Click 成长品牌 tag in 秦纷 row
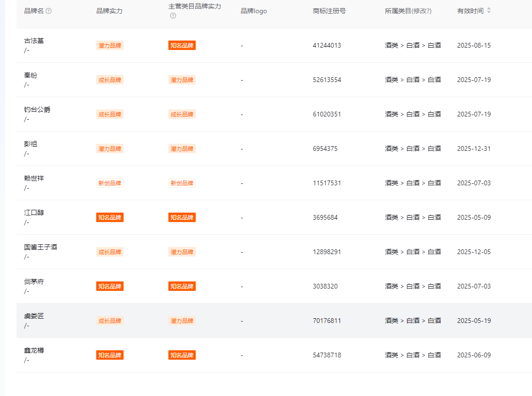This screenshot has height=396, width=532. (109, 80)
